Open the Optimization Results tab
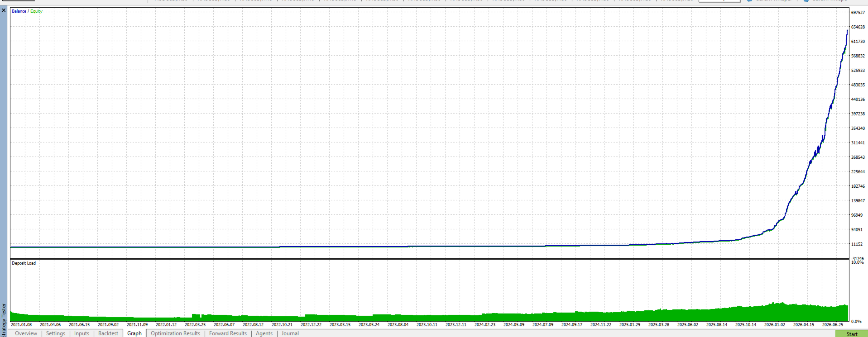This screenshot has height=337, width=868. click(x=175, y=333)
